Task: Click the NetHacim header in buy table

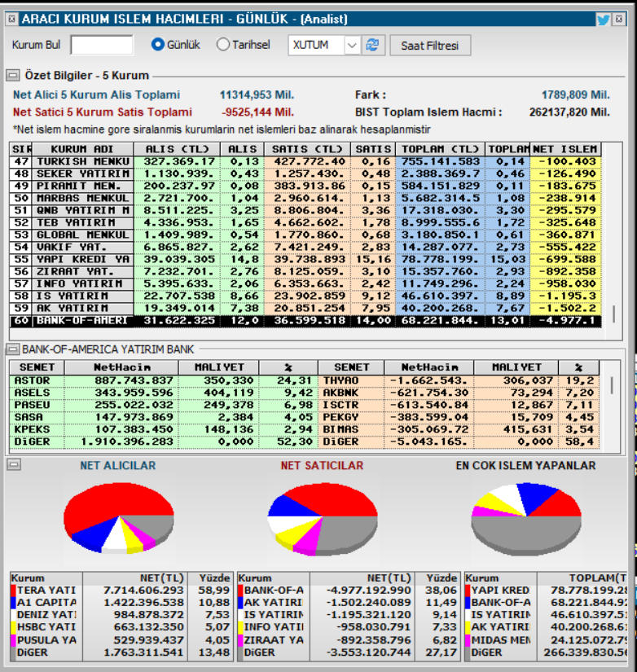Action: [x=121, y=367]
